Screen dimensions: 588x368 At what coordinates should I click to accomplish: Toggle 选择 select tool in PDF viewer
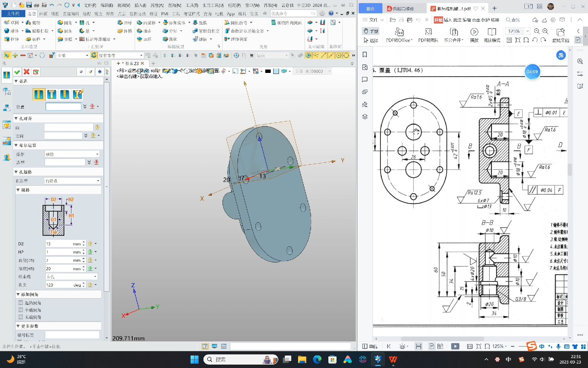371,40
